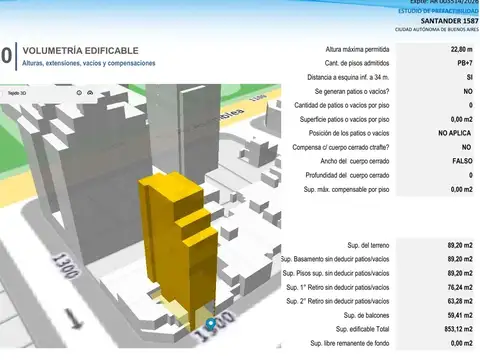The width and height of the screenshot is (480, 360).
Task: Click the Altura máxima permitida label
Action: (357, 49)
